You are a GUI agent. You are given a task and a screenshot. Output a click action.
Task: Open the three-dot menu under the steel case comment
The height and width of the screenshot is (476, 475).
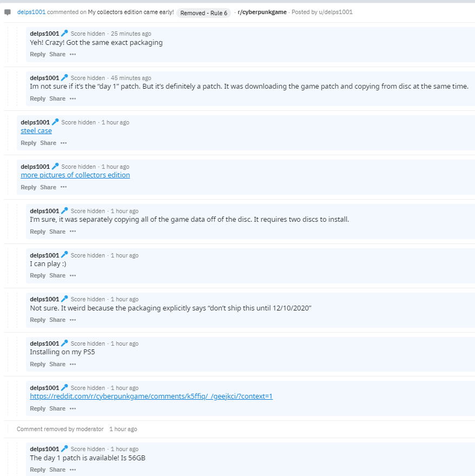pyautogui.click(x=63, y=143)
